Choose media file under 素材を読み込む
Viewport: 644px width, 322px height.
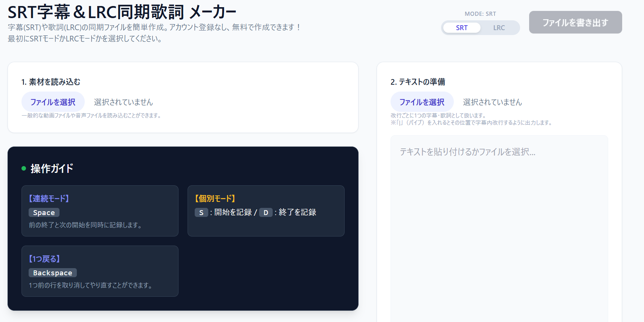click(53, 102)
